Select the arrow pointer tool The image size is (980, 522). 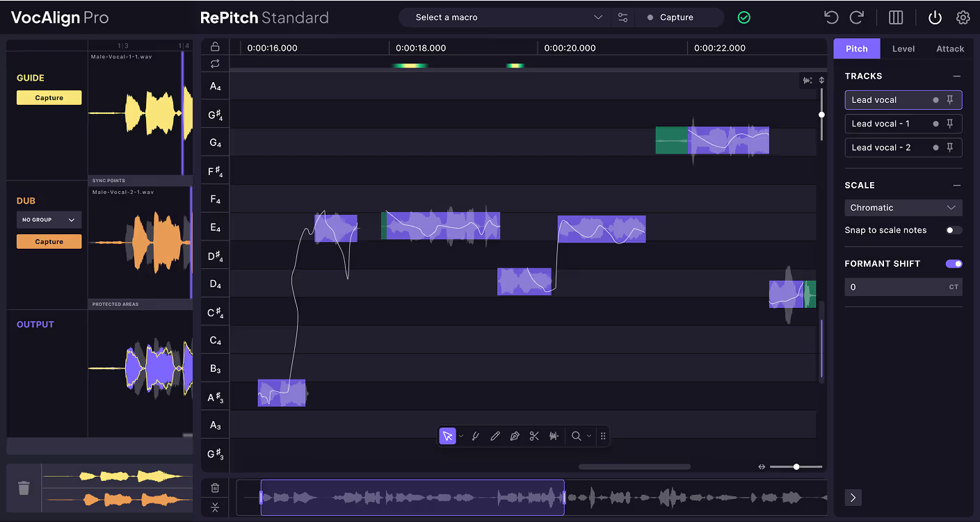(447, 437)
